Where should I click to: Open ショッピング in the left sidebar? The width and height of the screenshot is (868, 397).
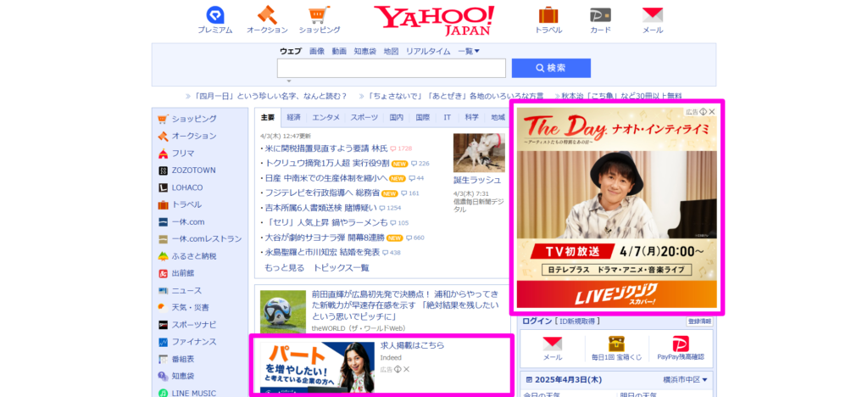[x=194, y=119]
